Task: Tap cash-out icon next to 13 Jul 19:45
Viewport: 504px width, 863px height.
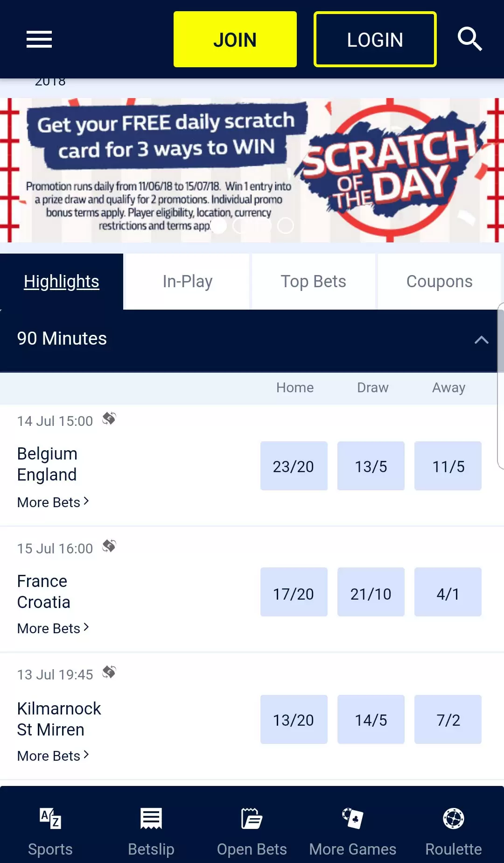Action: click(109, 672)
